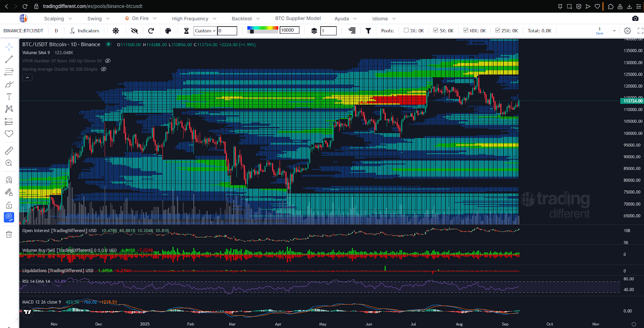Click the right-aligned bars icon
The width and height of the screenshot is (644, 328).
[x=352, y=31]
